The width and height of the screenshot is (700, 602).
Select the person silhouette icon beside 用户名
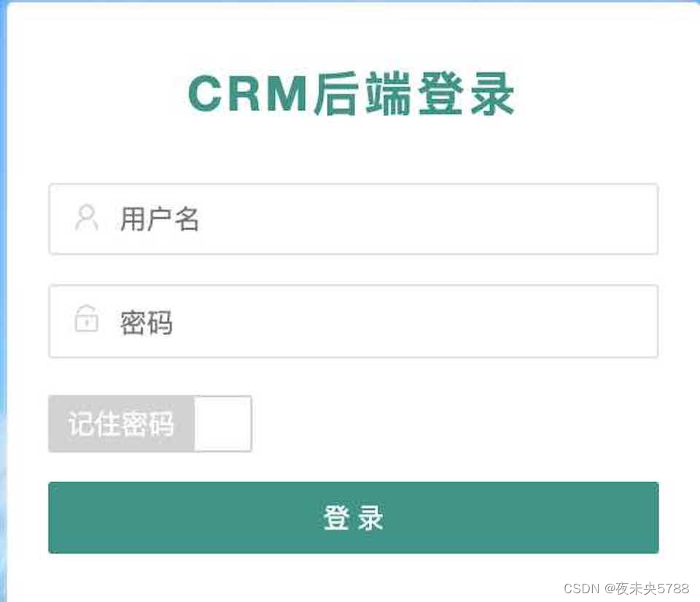tap(87, 217)
